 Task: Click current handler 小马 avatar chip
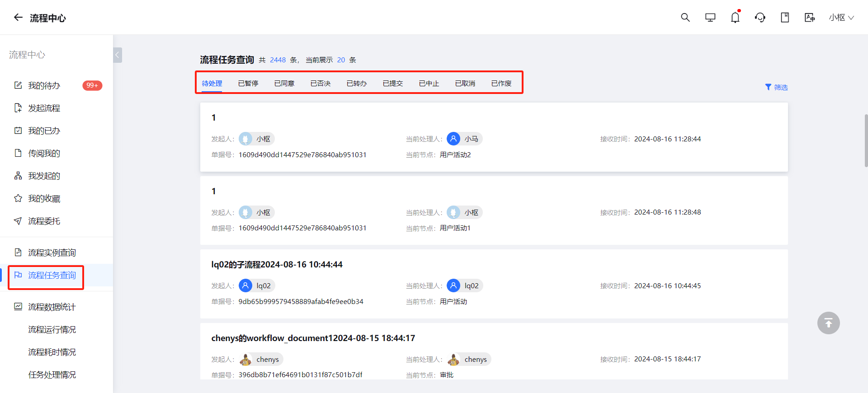(x=464, y=139)
